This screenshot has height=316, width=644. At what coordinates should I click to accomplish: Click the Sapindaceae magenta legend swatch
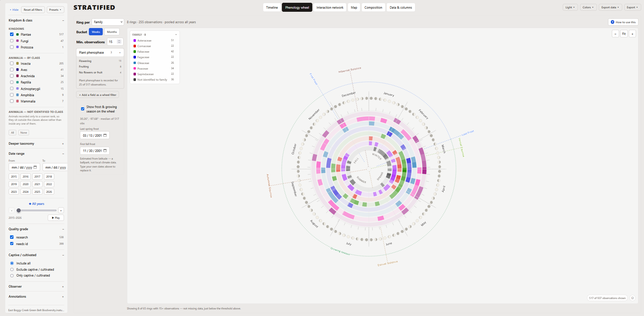tap(135, 74)
